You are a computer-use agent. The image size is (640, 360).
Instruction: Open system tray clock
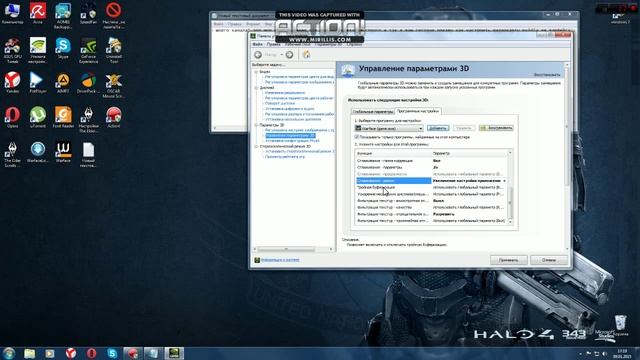[622, 353]
